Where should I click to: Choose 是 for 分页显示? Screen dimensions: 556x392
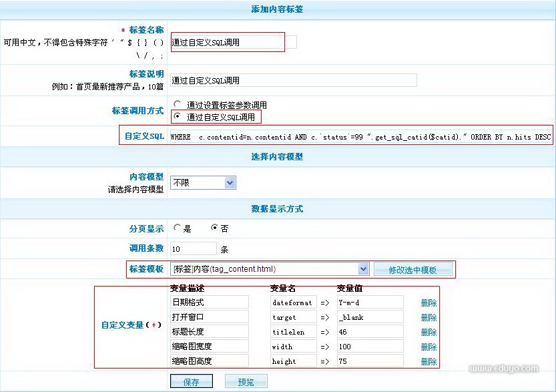[x=177, y=228]
